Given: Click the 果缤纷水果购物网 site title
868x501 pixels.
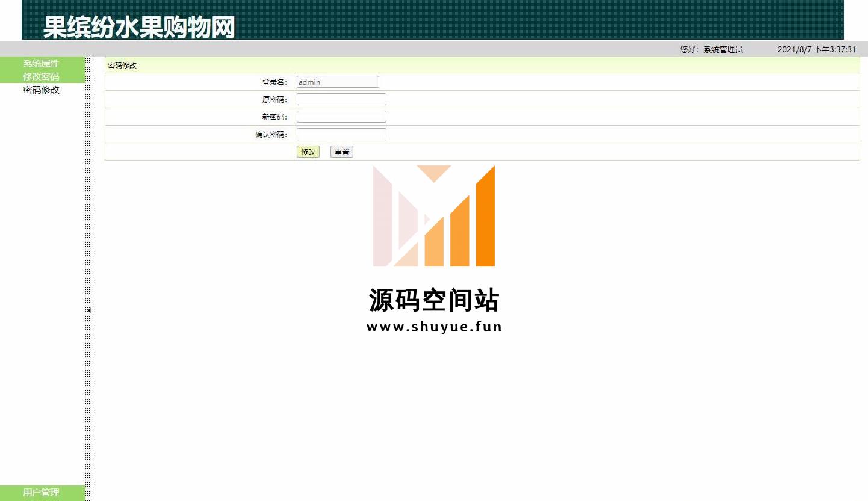Looking at the screenshot, I should click(x=139, y=28).
